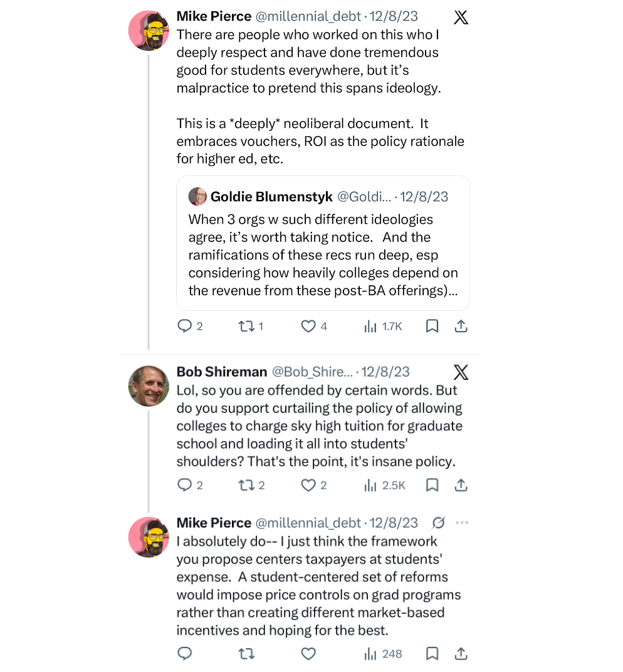Open the three-dot more menu on the last tweet

[462, 522]
